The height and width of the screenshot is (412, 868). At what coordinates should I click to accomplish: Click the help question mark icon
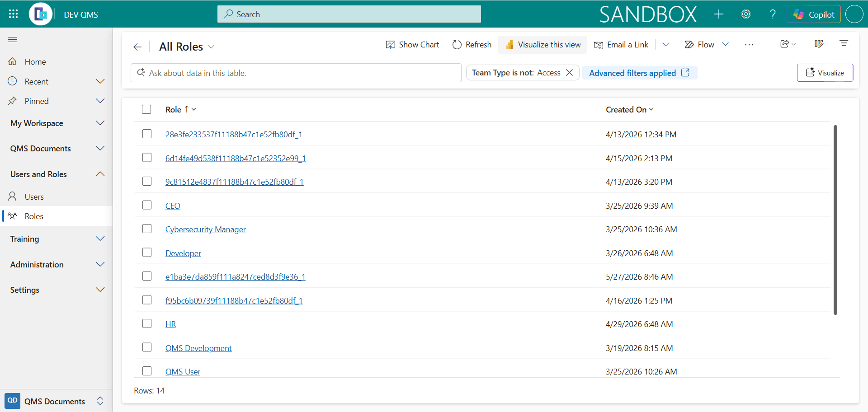coord(773,14)
